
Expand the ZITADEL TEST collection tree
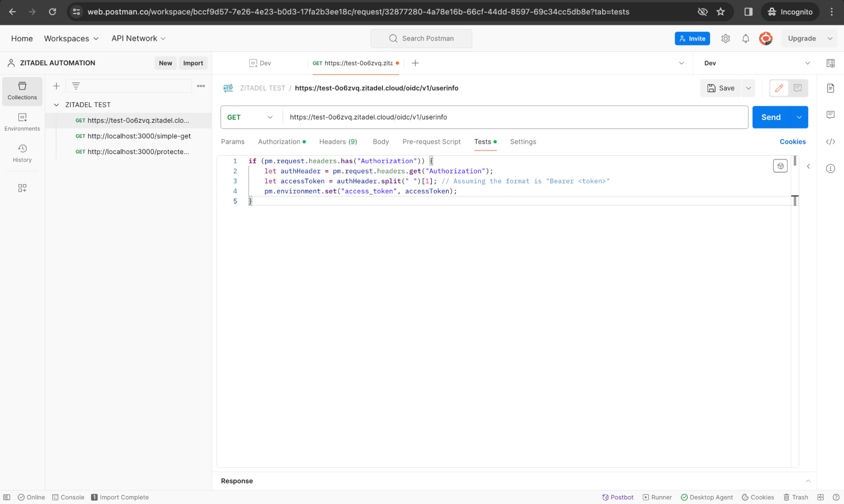click(57, 104)
